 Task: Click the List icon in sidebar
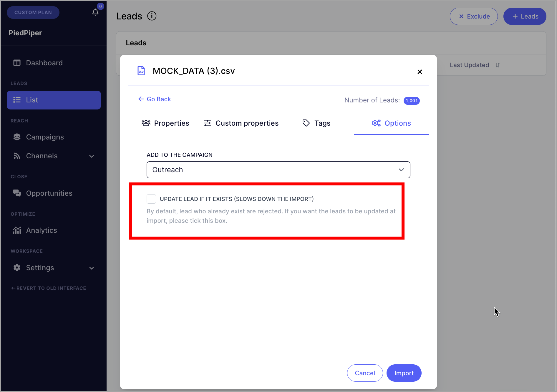[x=17, y=100]
